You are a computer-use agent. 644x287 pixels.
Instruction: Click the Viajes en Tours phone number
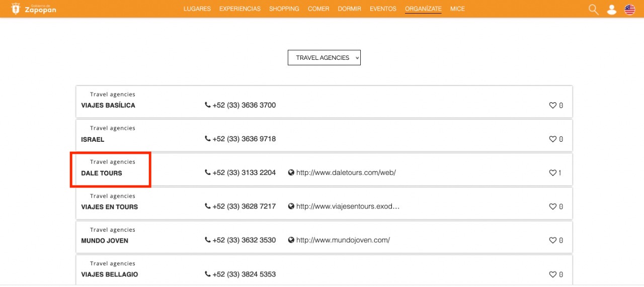coord(244,206)
